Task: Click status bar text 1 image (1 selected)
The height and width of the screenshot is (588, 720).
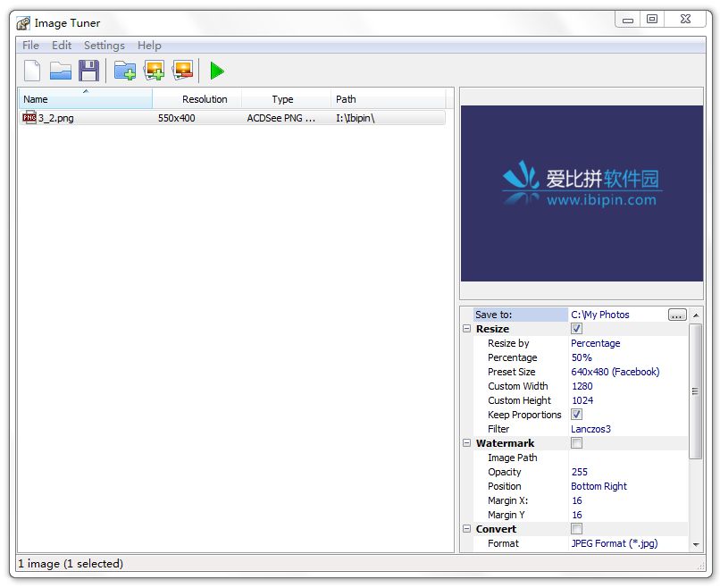Action: (x=71, y=563)
